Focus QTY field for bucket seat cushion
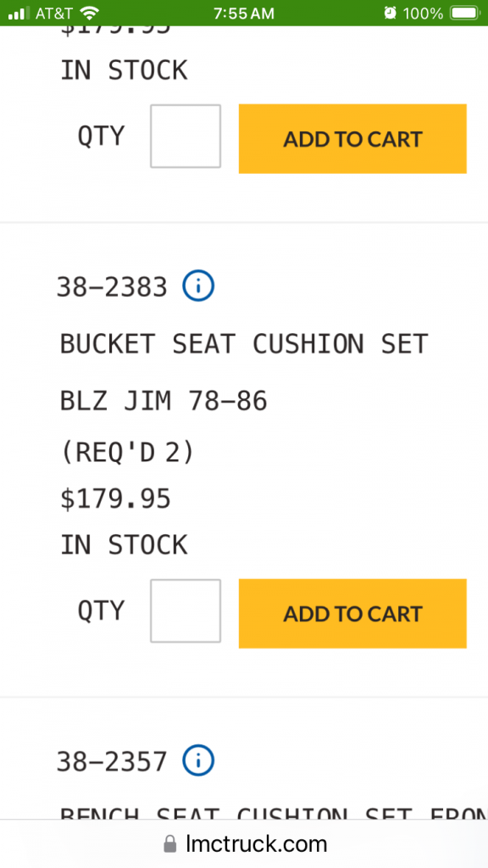This screenshot has width=488, height=868. click(186, 610)
